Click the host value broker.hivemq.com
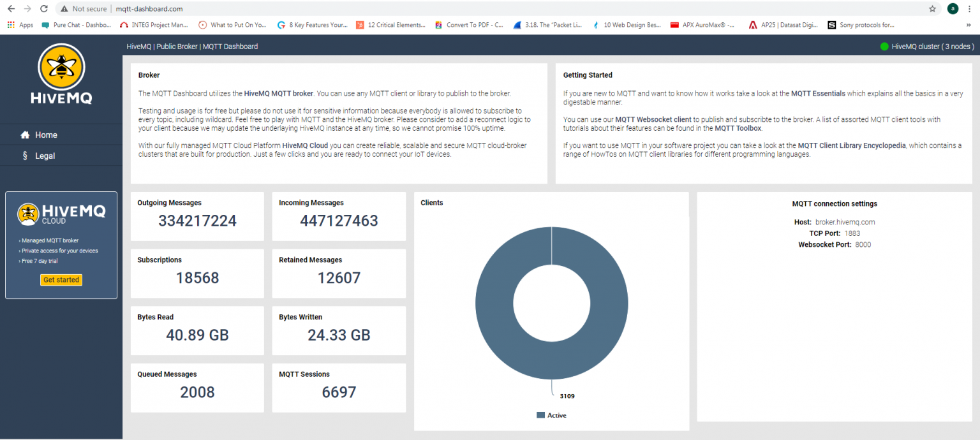Image resolution: width=980 pixels, height=440 pixels. (x=845, y=222)
